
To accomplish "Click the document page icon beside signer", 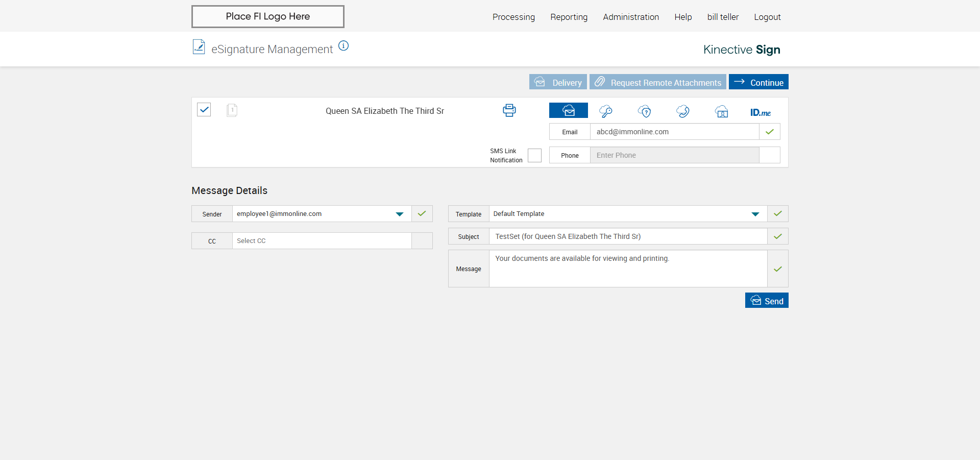I will click(x=232, y=110).
